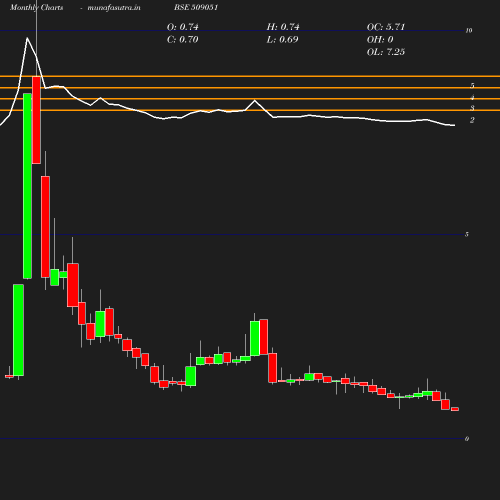Click the 'OC: 5.71' reading

click(386, 27)
